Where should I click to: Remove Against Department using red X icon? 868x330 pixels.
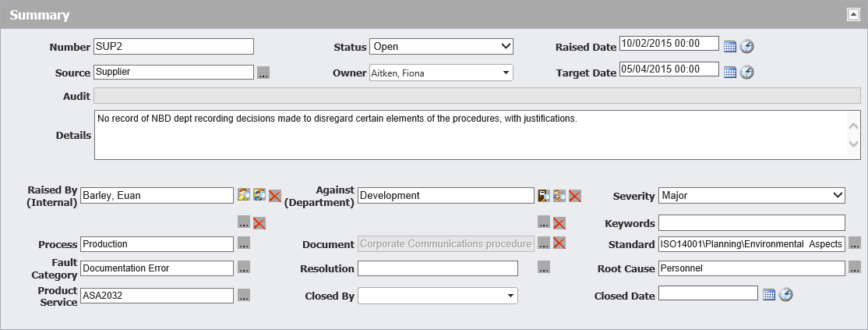click(x=575, y=196)
